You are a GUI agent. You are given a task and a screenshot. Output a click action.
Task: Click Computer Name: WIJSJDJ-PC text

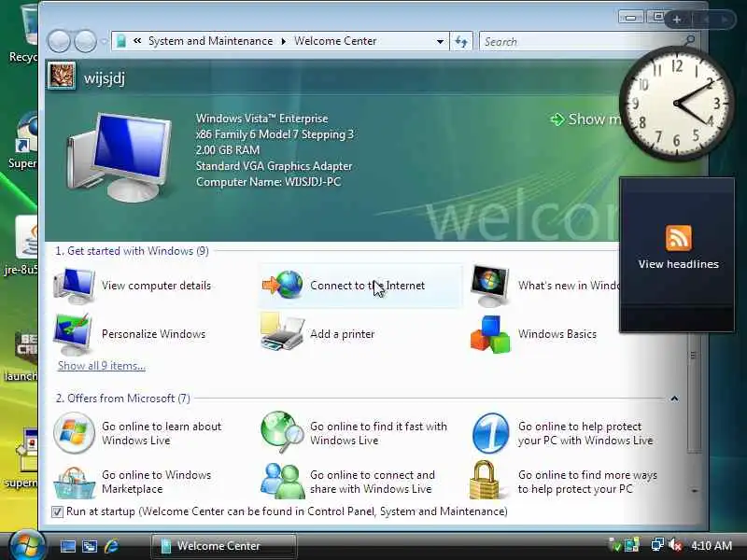tap(268, 182)
